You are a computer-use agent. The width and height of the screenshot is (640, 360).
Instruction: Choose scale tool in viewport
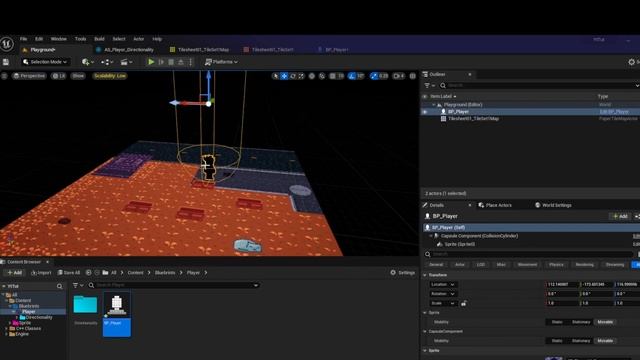[x=301, y=76]
